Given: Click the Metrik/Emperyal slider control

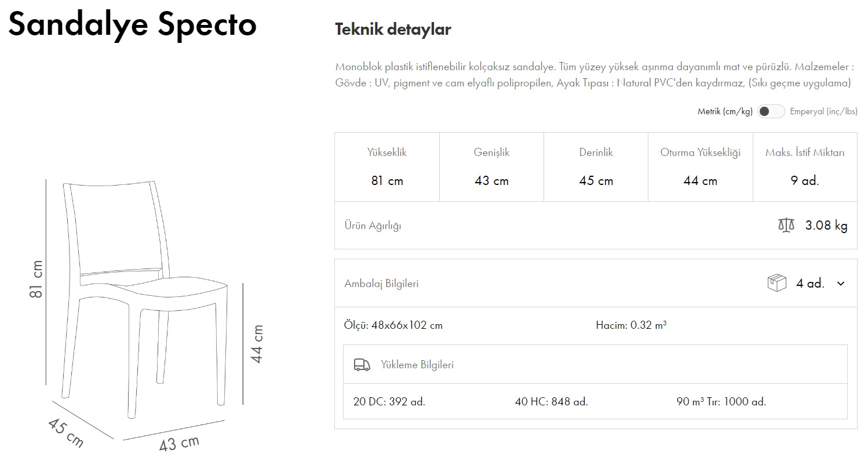Looking at the screenshot, I should tap(771, 111).
